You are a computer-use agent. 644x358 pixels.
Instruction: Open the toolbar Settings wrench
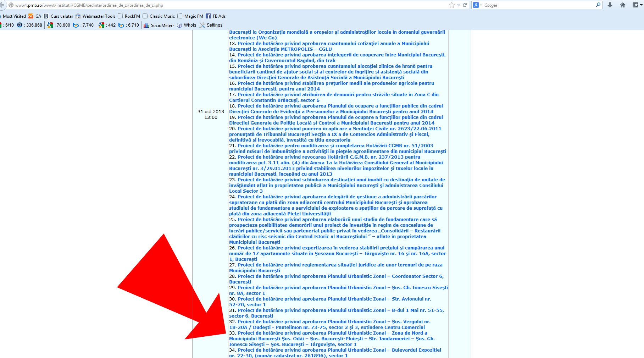(211, 25)
